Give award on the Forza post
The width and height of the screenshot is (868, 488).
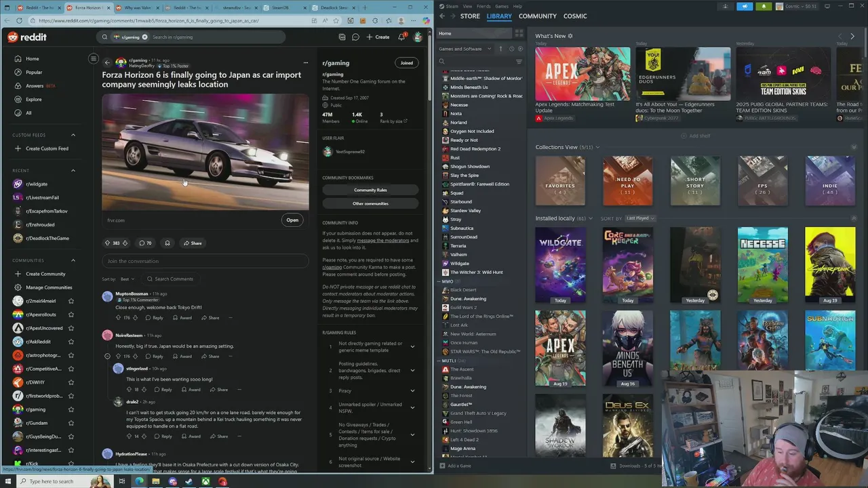point(167,243)
